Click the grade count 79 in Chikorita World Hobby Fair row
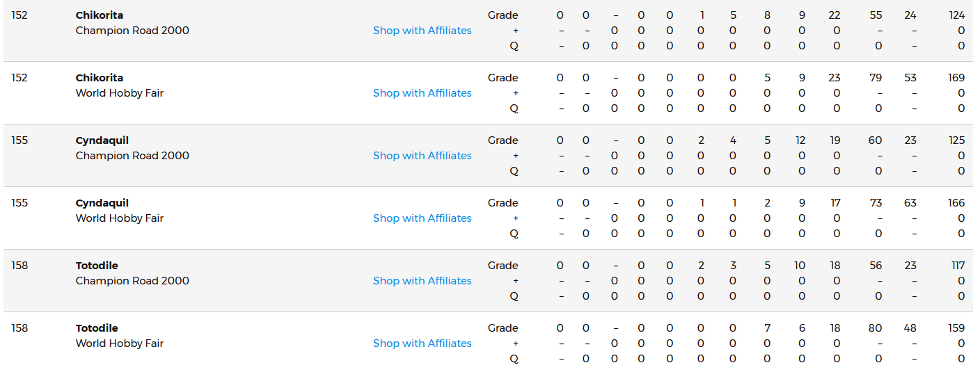Viewport: 980px width, 372px height. 876,78
